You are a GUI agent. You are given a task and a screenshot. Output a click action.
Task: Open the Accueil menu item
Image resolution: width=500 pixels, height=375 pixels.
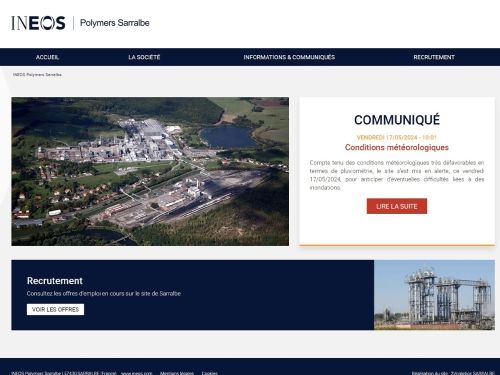tap(47, 57)
